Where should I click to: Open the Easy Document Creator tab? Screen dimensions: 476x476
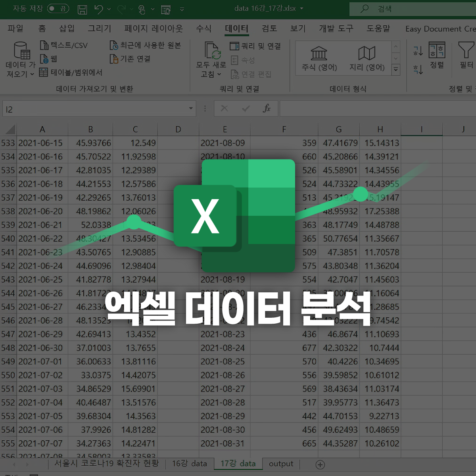click(440, 29)
